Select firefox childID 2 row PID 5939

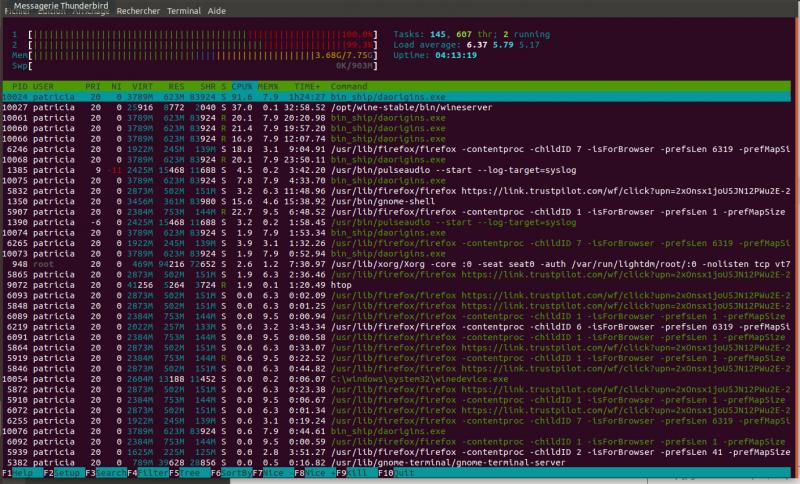(x=396, y=452)
